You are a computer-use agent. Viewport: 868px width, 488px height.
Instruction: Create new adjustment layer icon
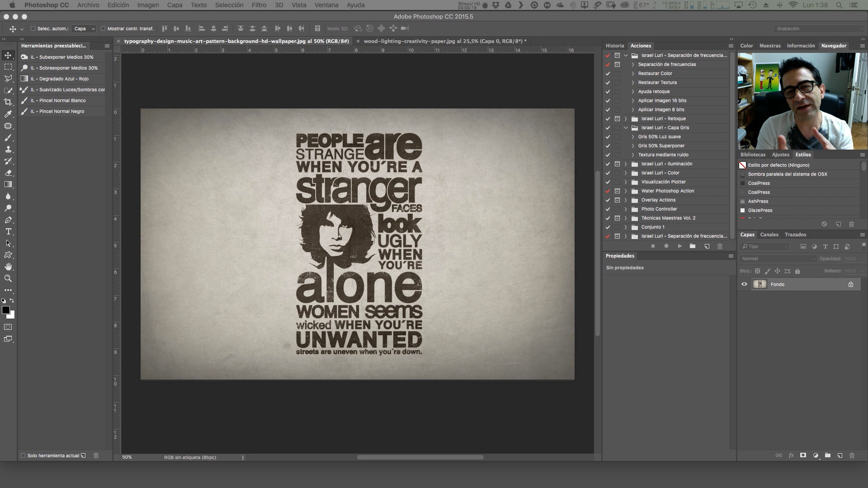(816, 455)
